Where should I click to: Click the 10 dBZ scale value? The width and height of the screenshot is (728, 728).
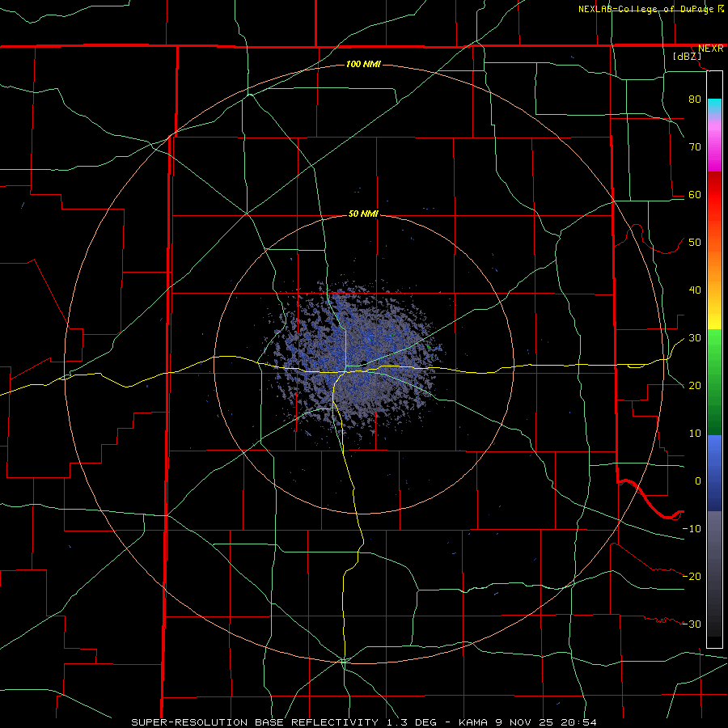coord(695,434)
